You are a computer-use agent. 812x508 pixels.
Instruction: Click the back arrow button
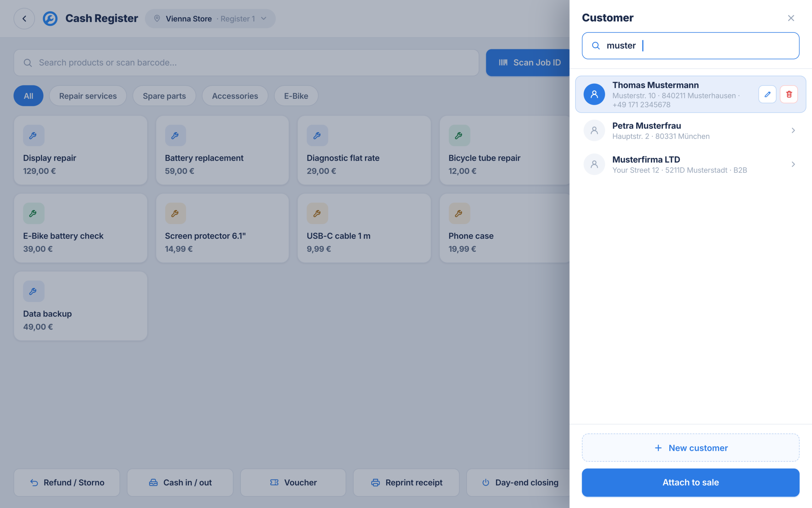(x=24, y=18)
